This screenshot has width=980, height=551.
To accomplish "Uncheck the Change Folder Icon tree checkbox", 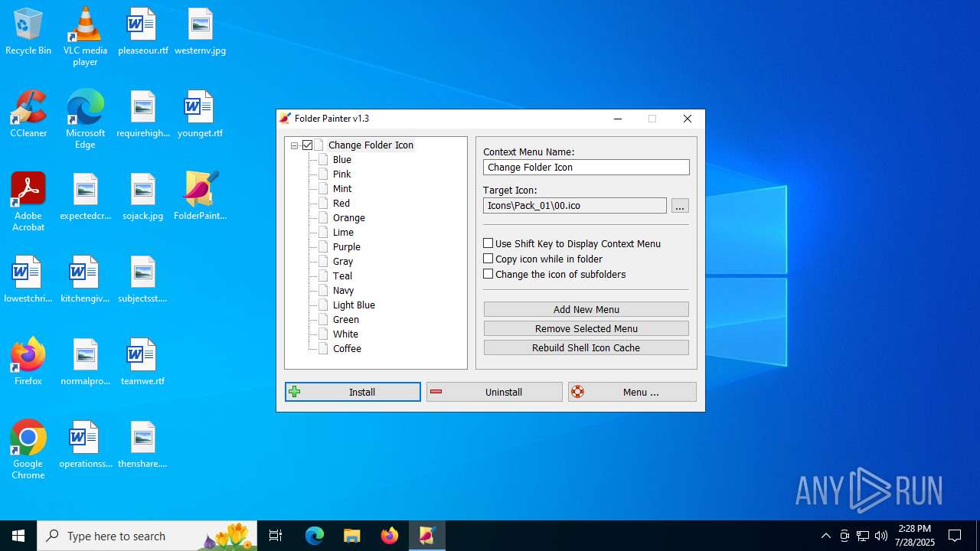I will click(x=308, y=145).
